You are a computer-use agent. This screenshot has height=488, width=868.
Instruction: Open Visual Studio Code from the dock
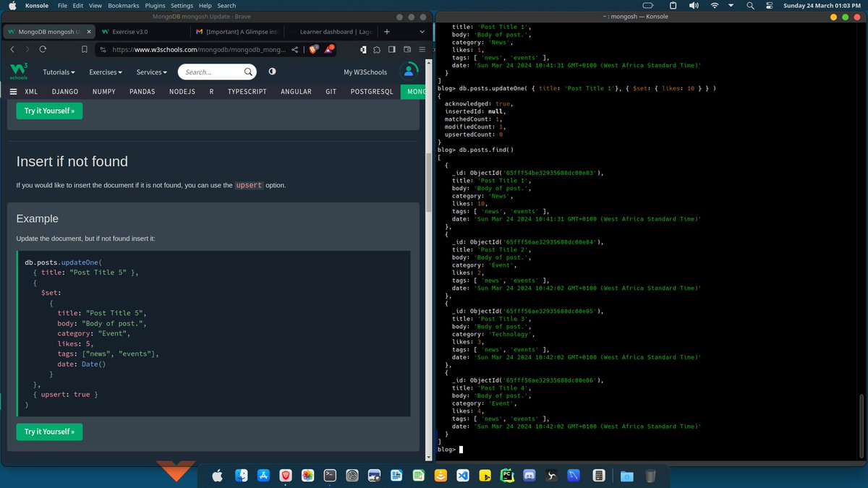click(x=463, y=475)
